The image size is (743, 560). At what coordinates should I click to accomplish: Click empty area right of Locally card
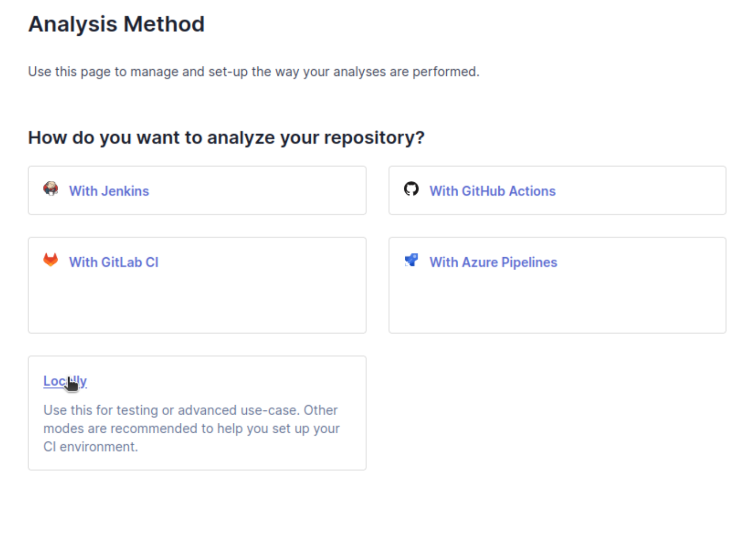click(557, 413)
